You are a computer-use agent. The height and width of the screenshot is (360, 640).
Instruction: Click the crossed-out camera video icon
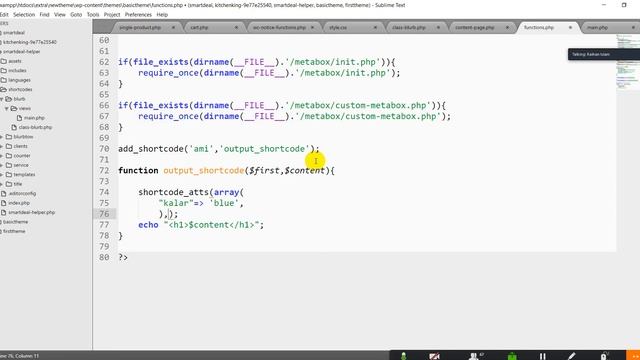pyautogui.click(x=434, y=356)
